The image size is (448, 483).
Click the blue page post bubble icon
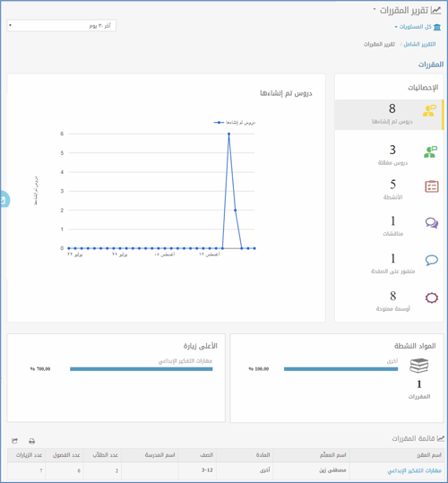coord(432,260)
